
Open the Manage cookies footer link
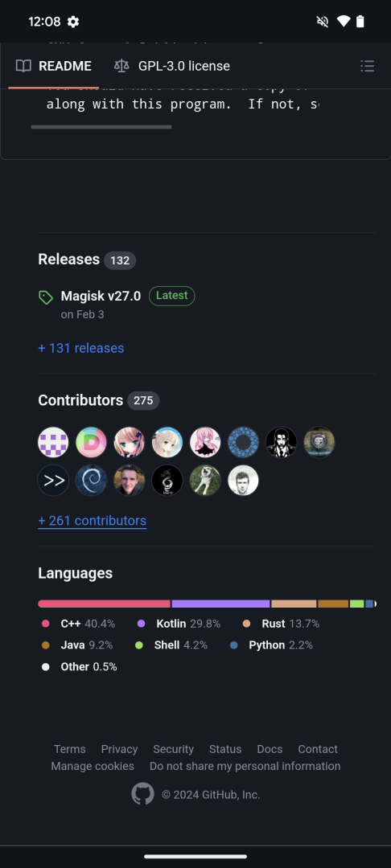[x=93, y=766]
